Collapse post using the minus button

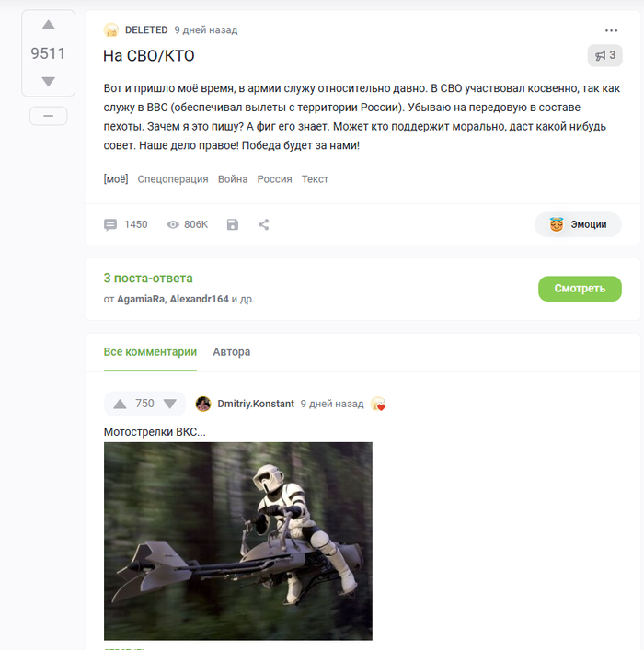[49, 116]
